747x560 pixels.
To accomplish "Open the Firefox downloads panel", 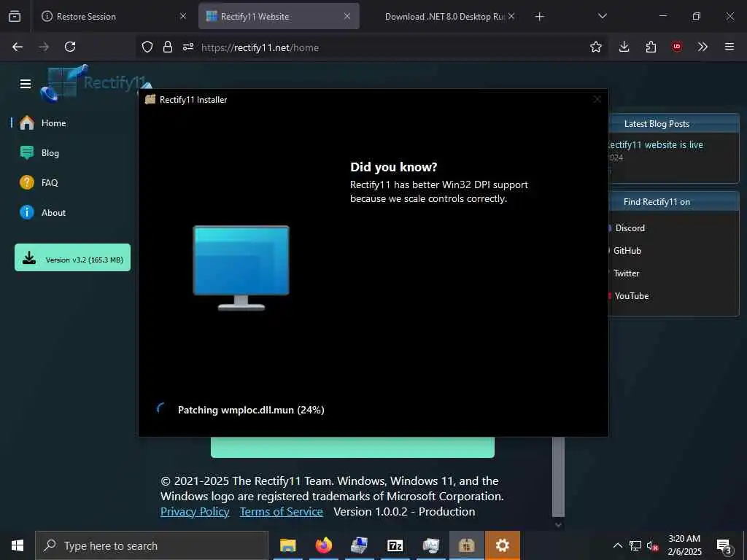I will click(624, 47).
